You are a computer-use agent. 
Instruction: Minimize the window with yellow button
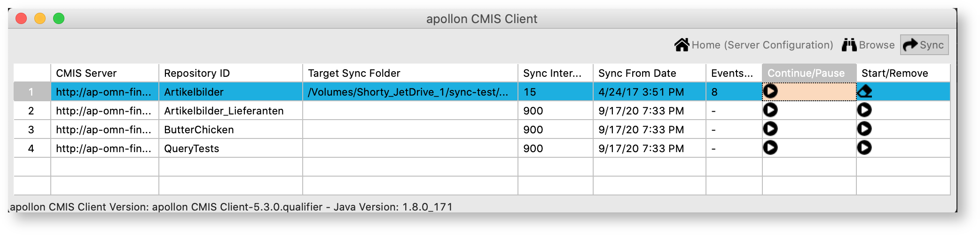click(40, 18)
